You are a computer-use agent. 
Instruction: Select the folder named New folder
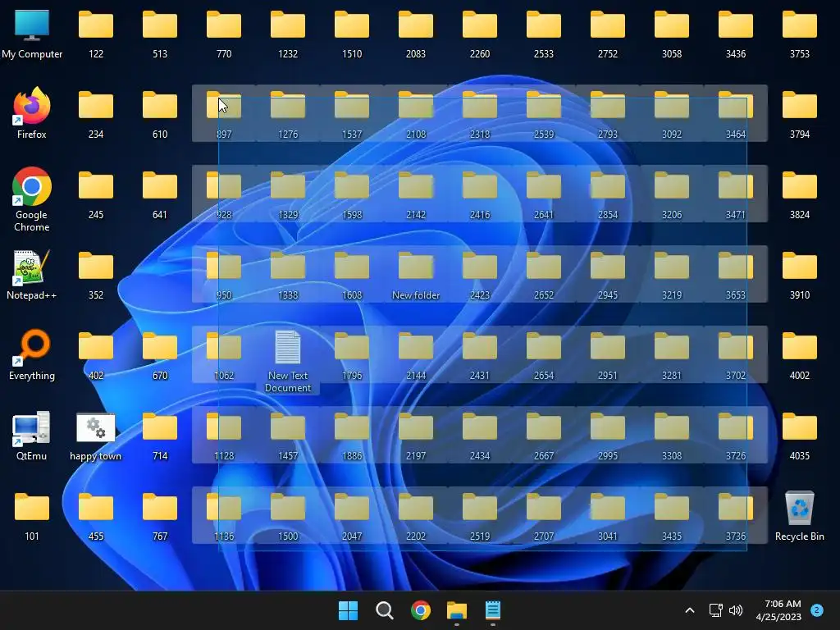[416, 274]
